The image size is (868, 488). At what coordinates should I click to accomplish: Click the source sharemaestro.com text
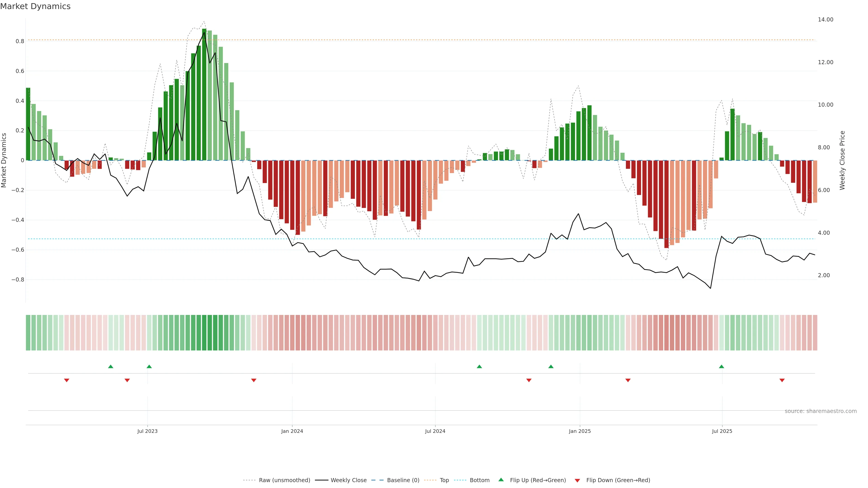821,411
